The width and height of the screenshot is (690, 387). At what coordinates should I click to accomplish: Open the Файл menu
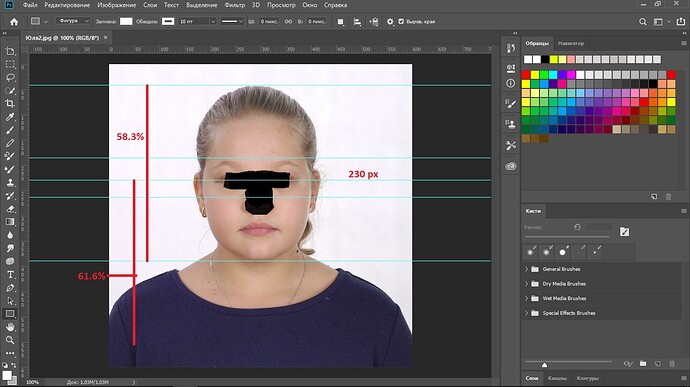coord(30,5)
